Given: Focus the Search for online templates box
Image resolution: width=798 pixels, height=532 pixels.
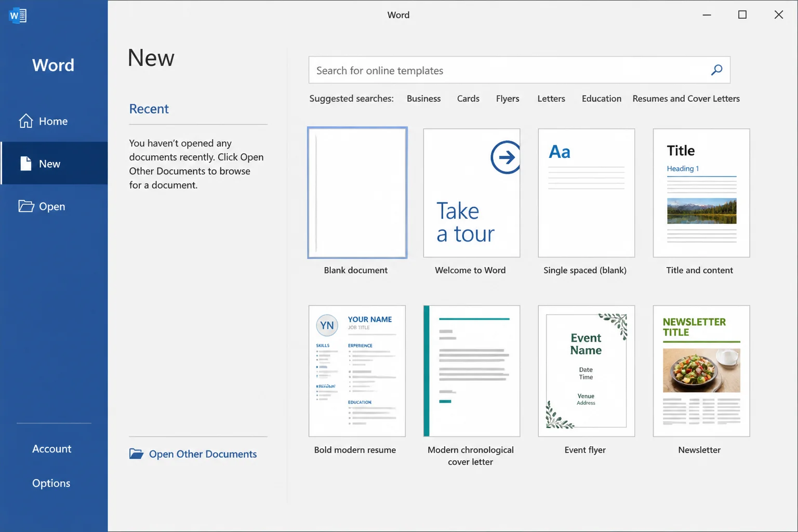Looking at the screenshot, I should tap(520, 70).
